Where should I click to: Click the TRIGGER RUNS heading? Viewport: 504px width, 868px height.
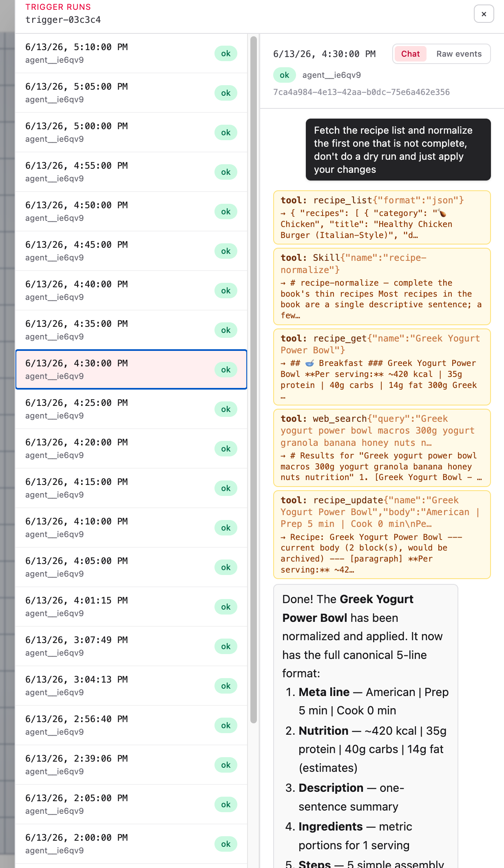58,7
